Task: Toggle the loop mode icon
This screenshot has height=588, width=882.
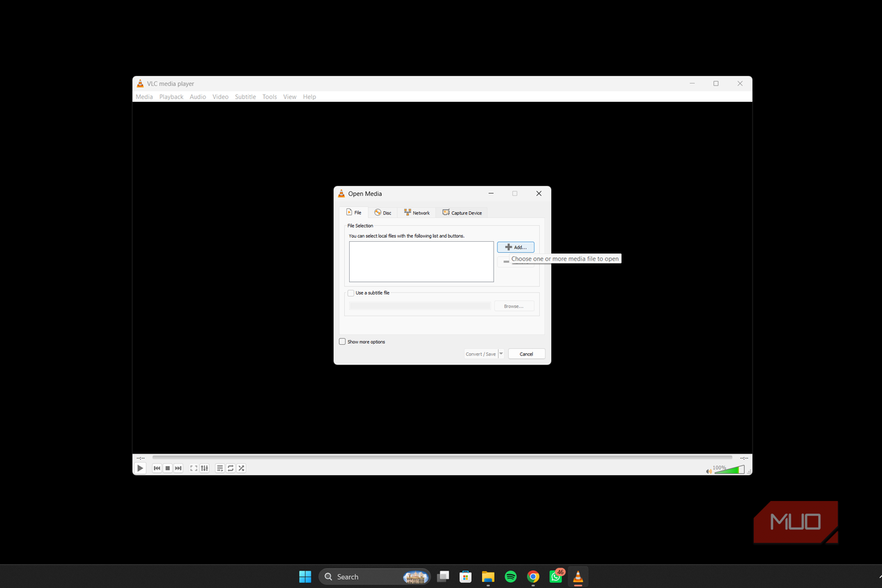Action: tap(231, 468)
